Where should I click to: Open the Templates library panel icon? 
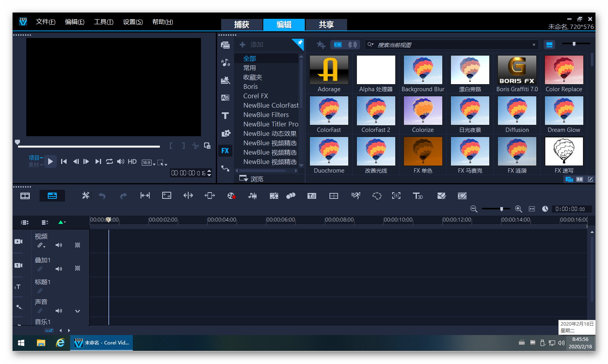tap(225, 80)
